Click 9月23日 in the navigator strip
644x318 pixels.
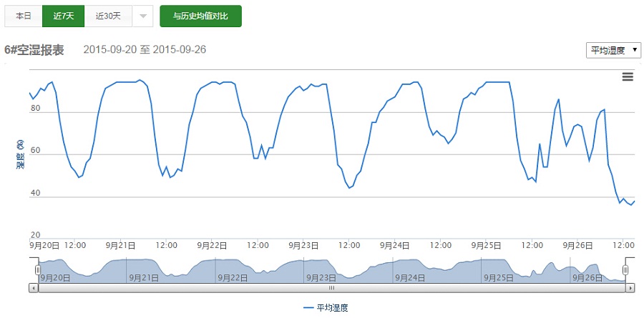coord(320,277)
